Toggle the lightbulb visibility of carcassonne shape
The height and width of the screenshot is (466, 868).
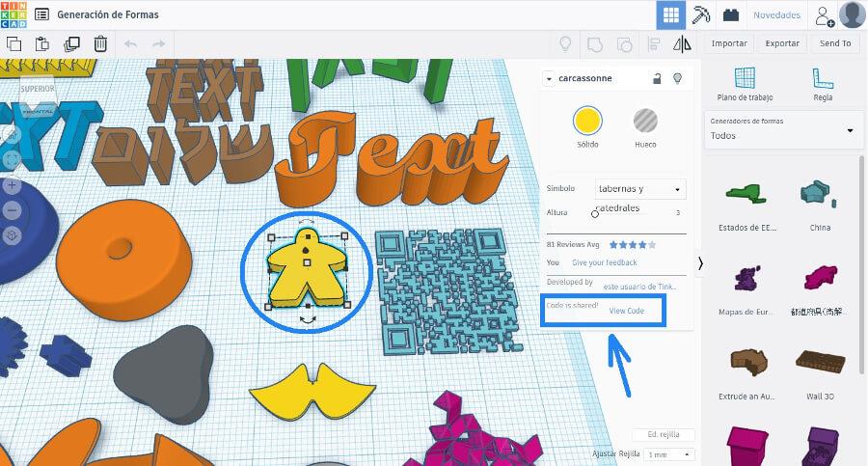677,78
